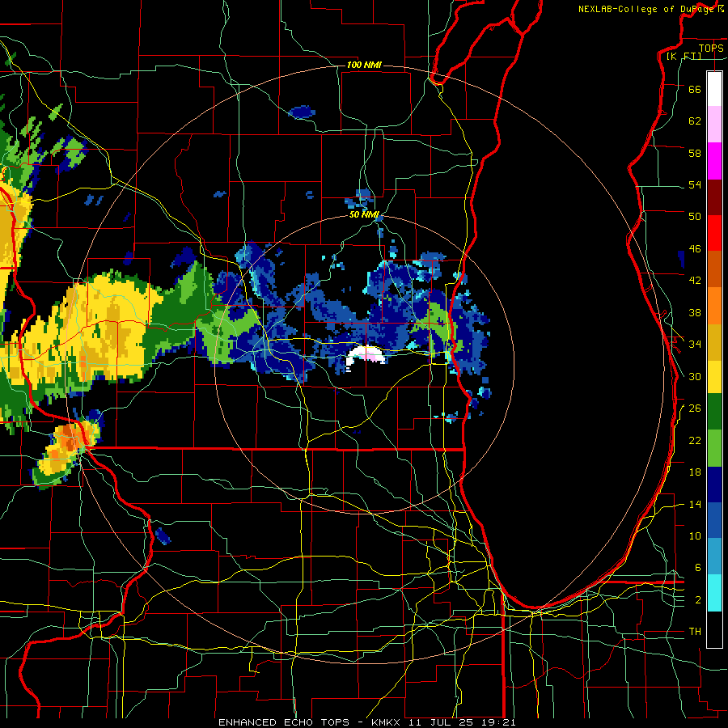Click the 34 value on the scale

point(695,344)
